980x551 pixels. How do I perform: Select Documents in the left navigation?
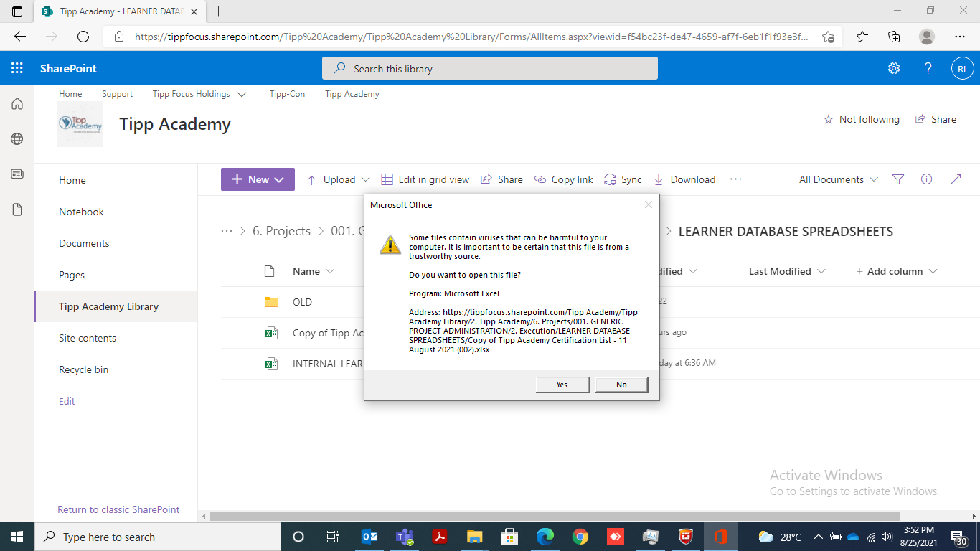84,243
